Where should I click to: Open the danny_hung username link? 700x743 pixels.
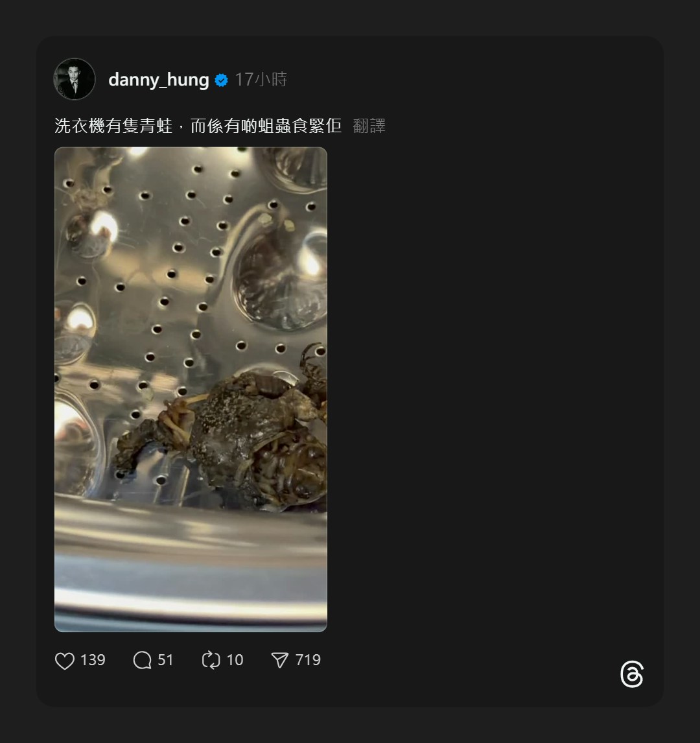[x=158, y=80]
